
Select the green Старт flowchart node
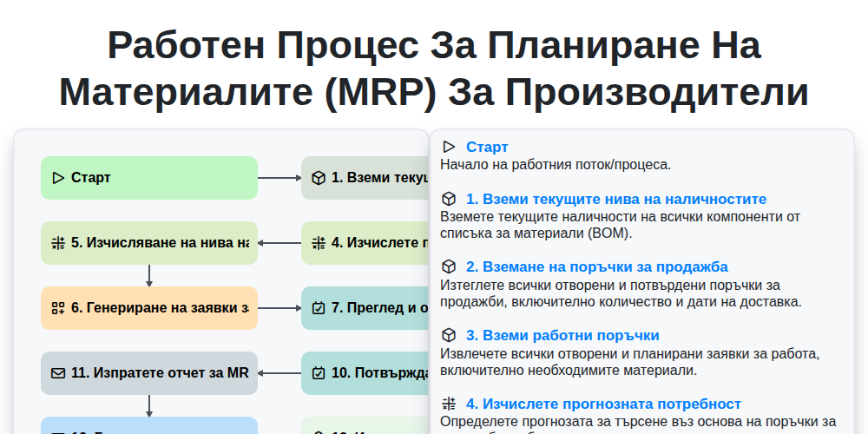tap(149, 178)
